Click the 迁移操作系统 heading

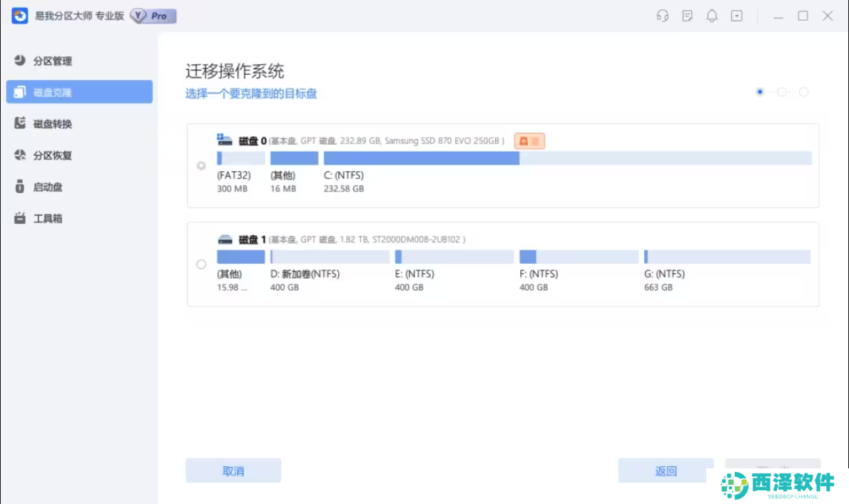click(235, 71)
